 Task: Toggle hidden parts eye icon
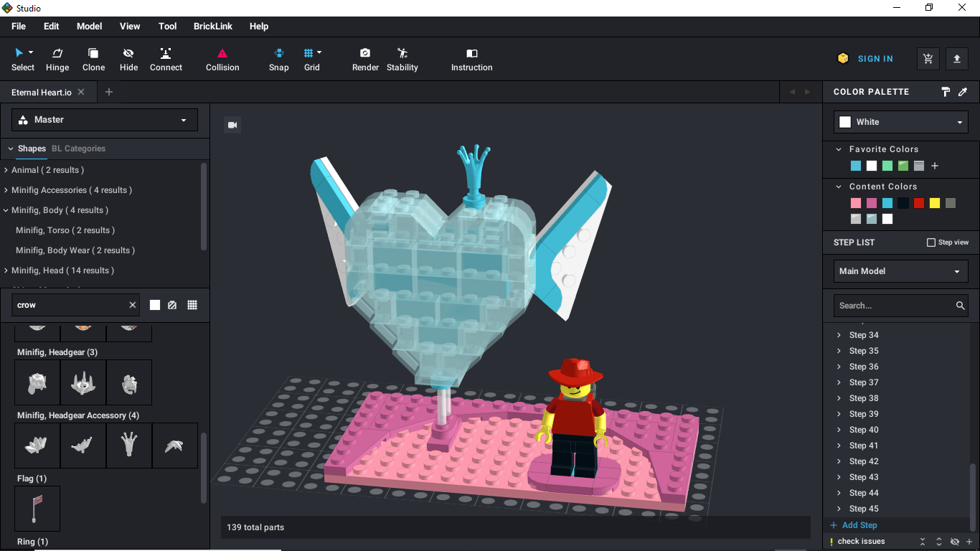coord(955,542)
